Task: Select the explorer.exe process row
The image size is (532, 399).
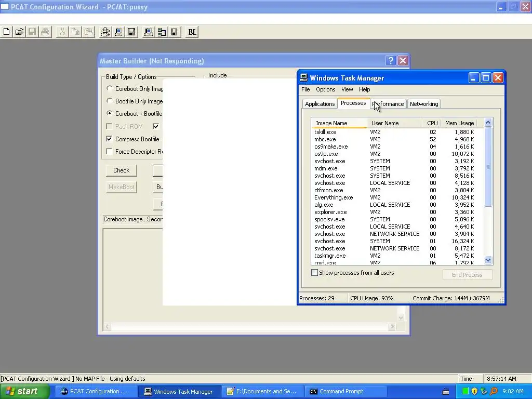Action: point(397,212)
